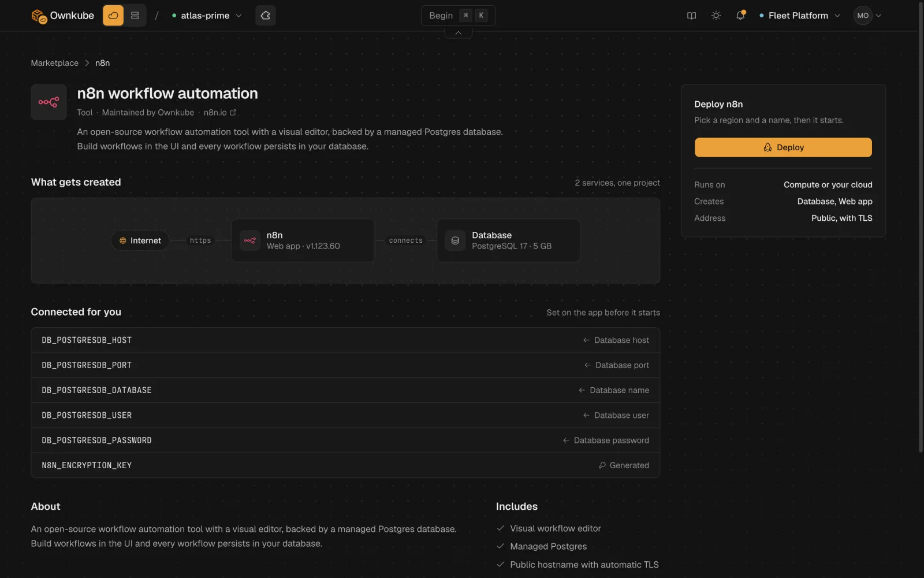Open the Begin command search box
Image resolution: width=924 pixels, height=578 pixels.
point(458,16)
